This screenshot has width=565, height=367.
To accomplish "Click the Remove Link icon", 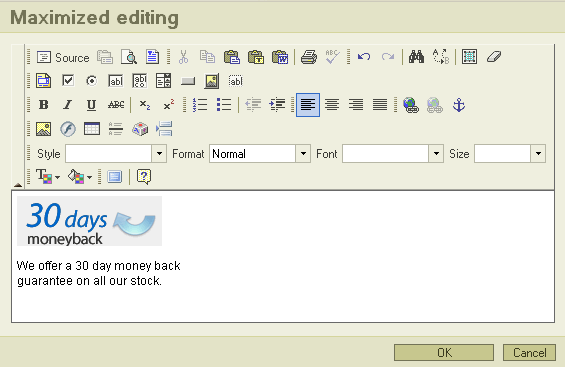I will point(435,105).
